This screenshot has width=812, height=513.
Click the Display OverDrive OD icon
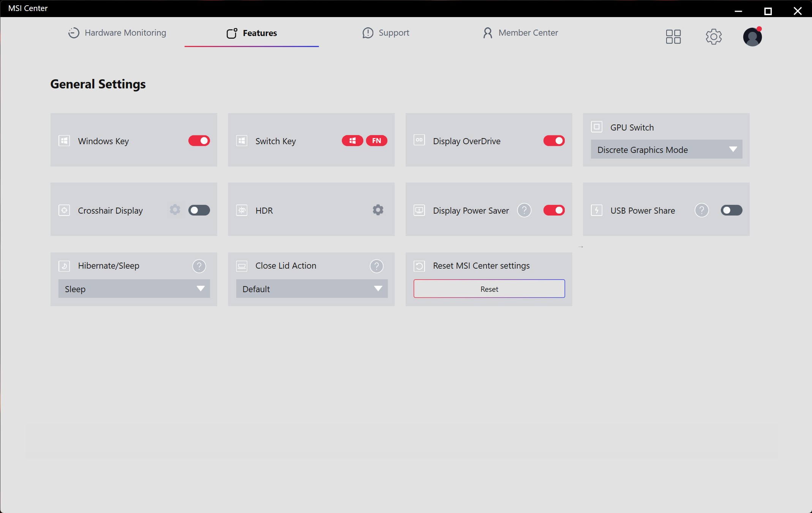click(419, 140)
